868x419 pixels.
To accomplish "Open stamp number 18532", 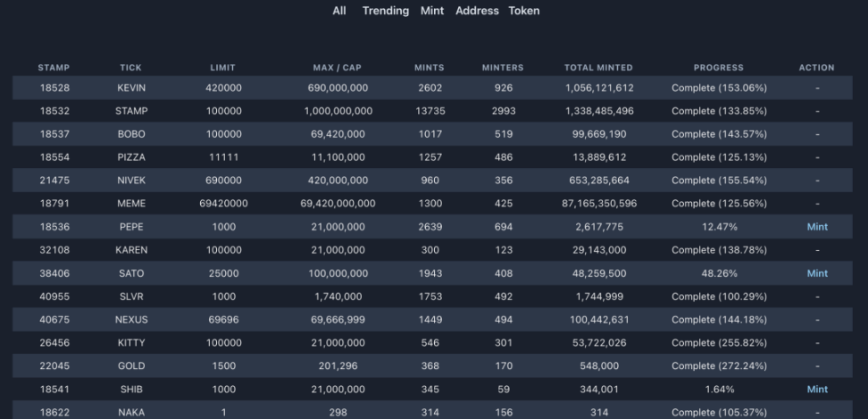I will [54, 111].
